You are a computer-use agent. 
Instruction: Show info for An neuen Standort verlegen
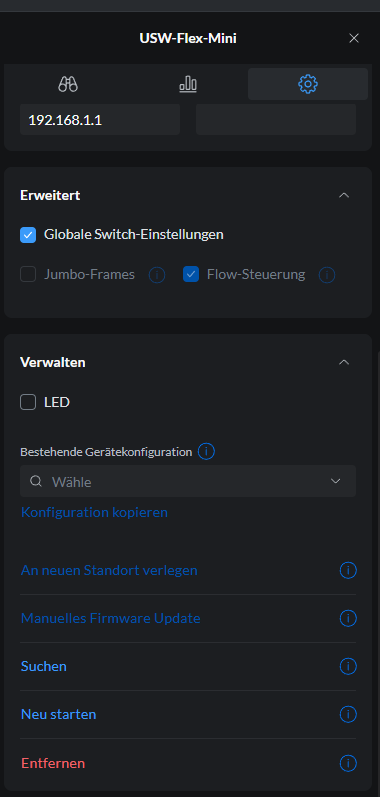point(348,570)
